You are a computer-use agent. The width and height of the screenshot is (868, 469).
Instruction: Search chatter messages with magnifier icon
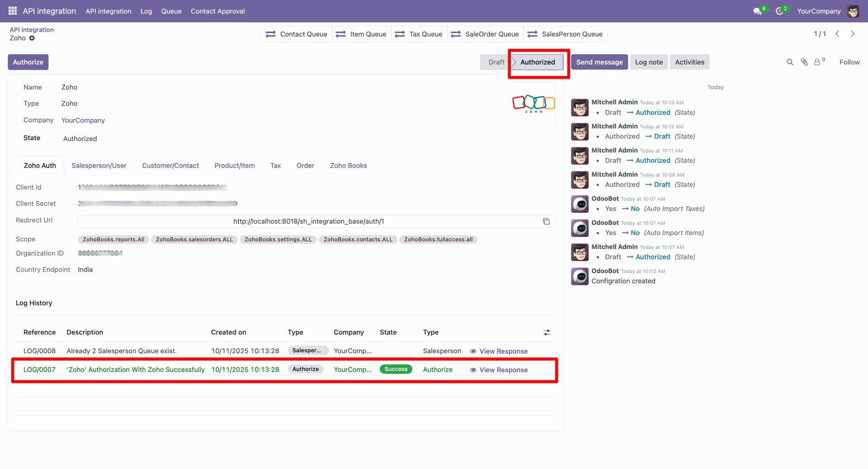click(790, 62)
